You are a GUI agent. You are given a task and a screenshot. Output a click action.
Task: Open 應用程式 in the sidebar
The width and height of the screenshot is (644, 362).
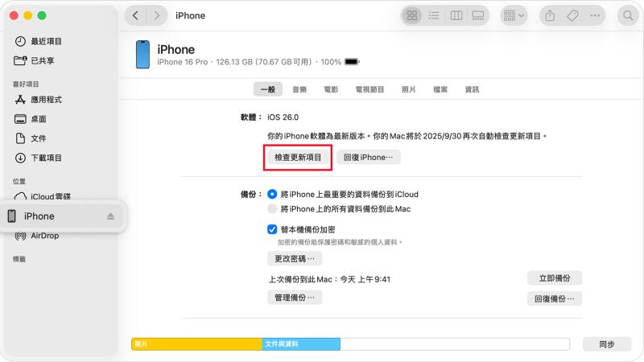click(x=38, y=100)
